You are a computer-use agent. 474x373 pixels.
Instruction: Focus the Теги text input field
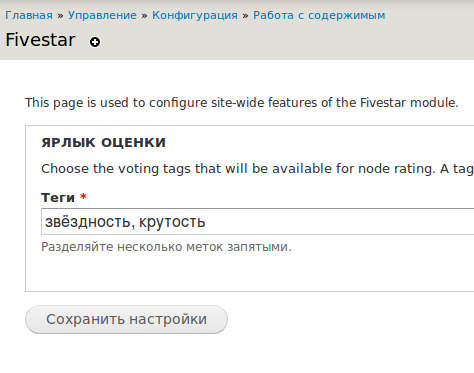click(x=257, y=222)
